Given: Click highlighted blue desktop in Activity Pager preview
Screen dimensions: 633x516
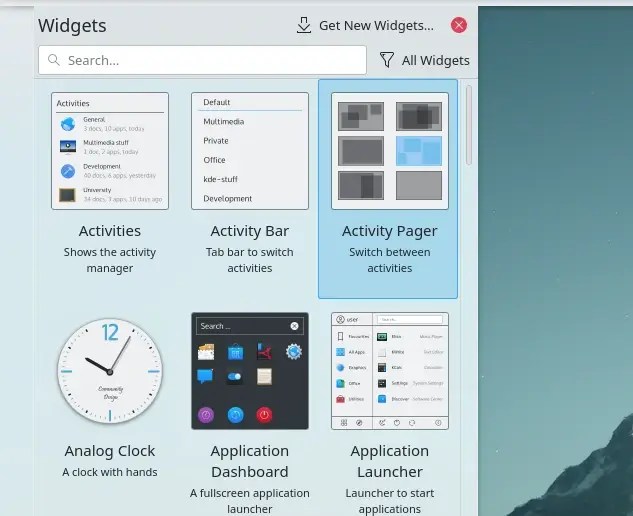Looking at the screenshot, I should [x=419, y=151].
